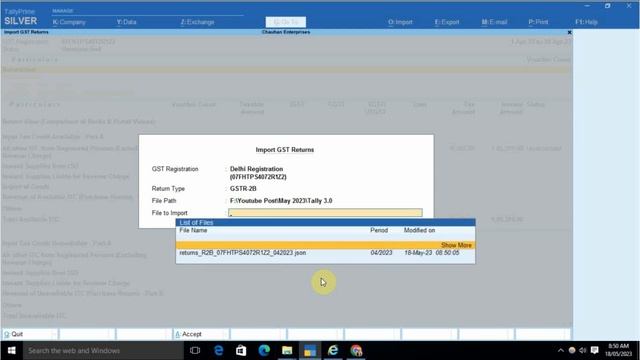Image resolution: width=640 pixels, height=360 pixels.
Task: Click Show More in List of Files
Action: [x=456, y=245]
